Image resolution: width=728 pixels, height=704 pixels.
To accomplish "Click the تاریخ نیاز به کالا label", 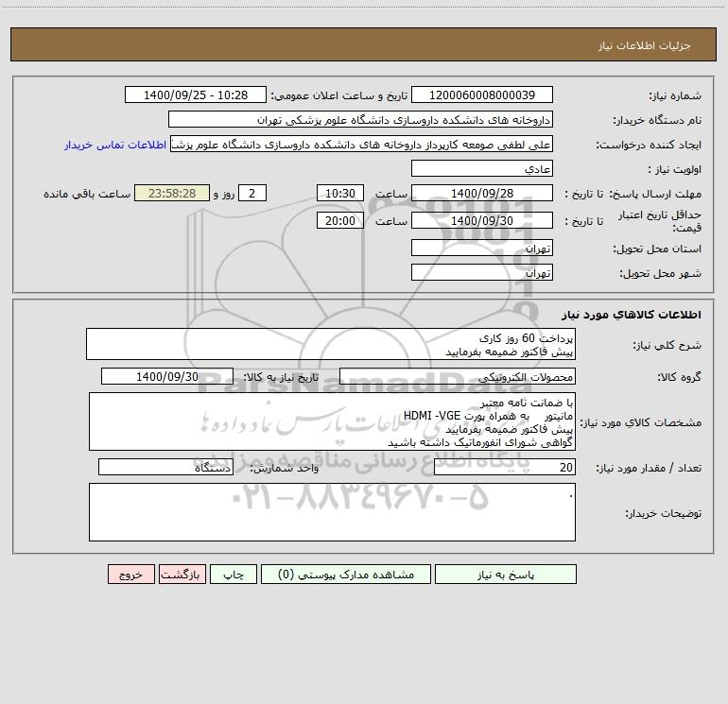I will (281, 377).
